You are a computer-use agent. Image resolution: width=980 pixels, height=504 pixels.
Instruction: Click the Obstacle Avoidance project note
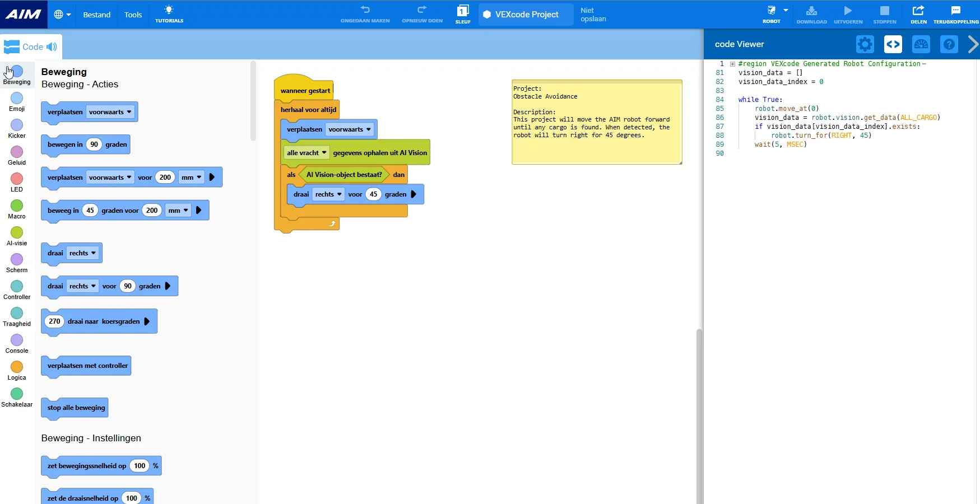click(x=597, y=122)
